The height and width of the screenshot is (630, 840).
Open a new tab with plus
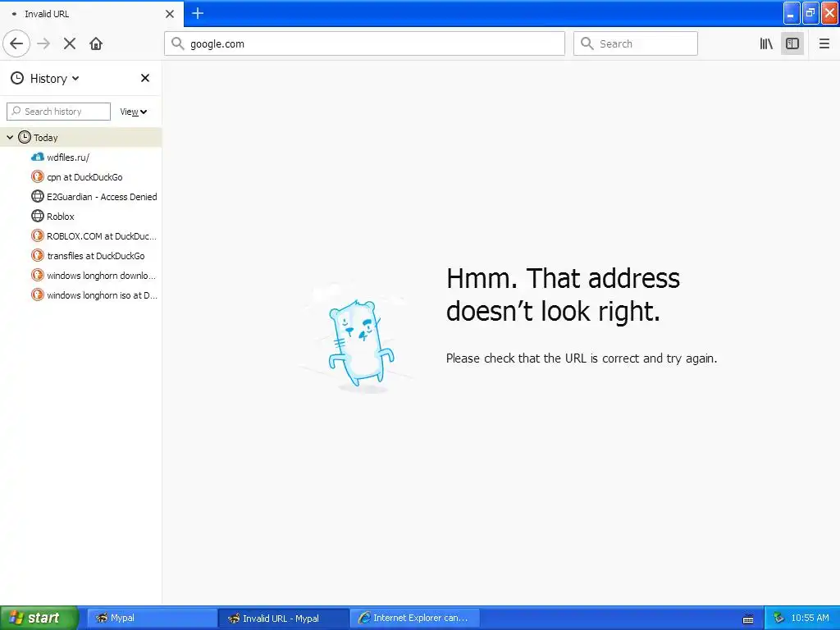pos(198,13)
